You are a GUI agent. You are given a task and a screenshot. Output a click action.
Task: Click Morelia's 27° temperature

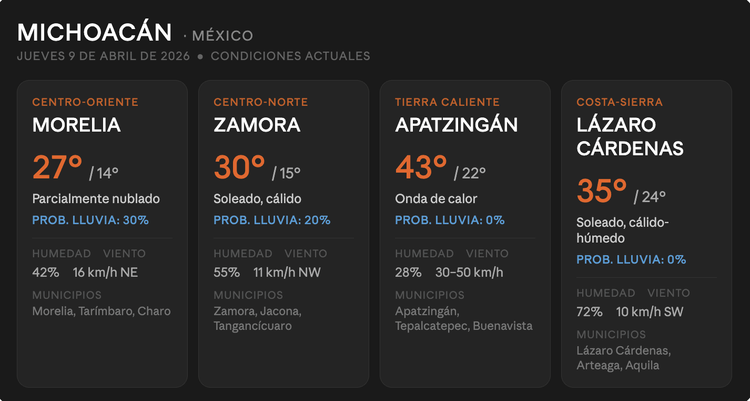[58, 167]
